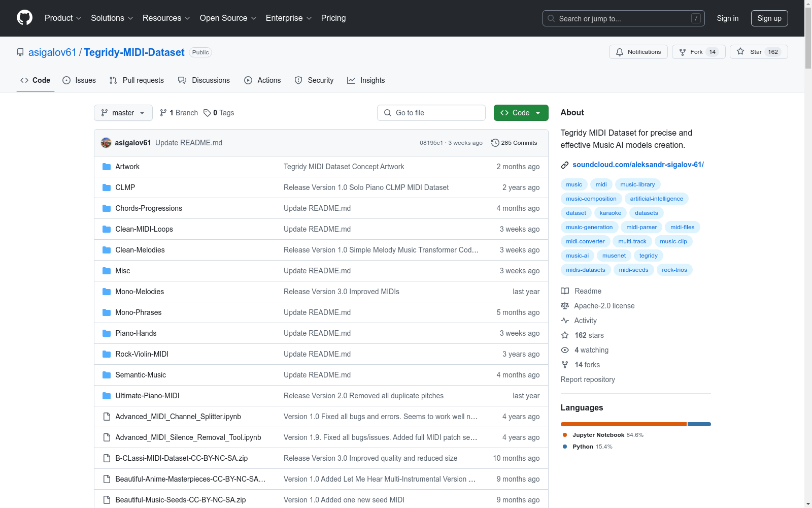
Task: Click the watching eye icon
Action: pyautogui.click(x=565, y=350)
